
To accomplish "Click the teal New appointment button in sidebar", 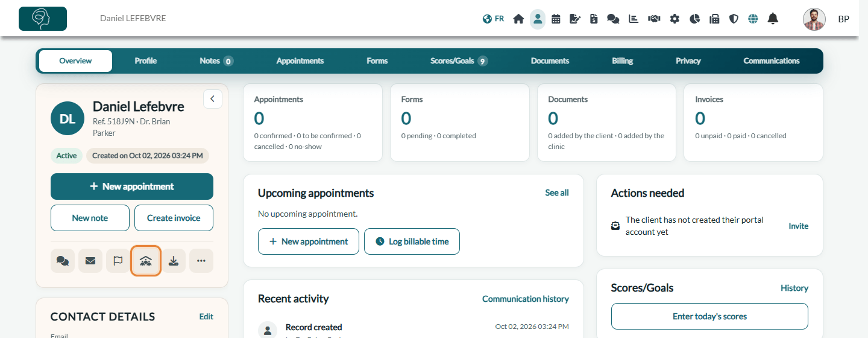I will [132, 187].
